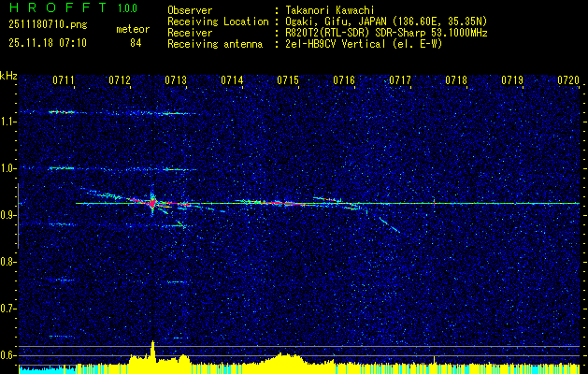588x374 pixels.
Task: Click the 0715 time axis label
Action: click(288, 79)
